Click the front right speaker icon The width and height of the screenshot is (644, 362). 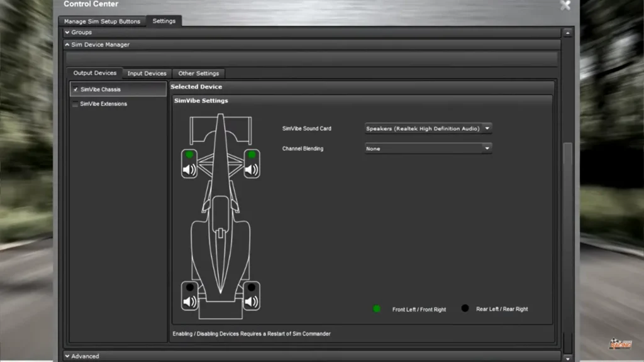click(252, 170)
